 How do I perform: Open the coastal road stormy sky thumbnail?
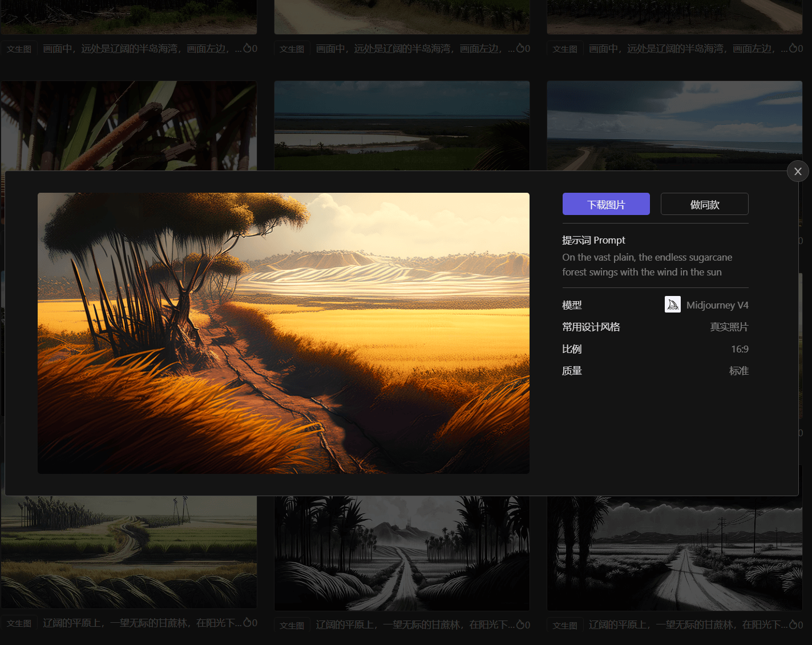tap(674, 125)
